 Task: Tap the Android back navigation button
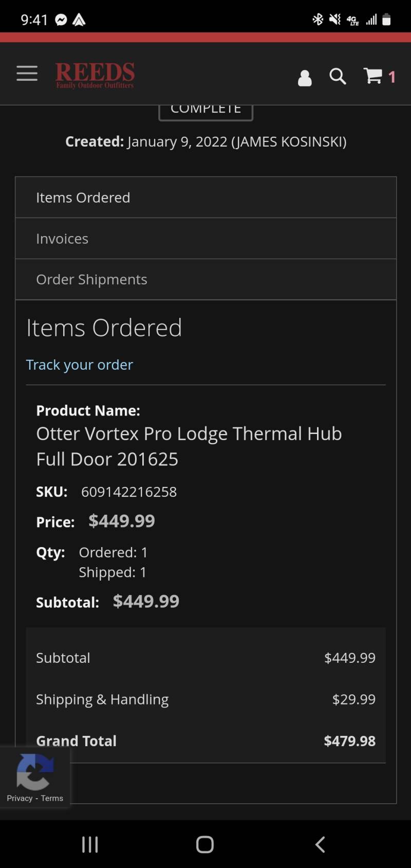[x=320, y=844]
